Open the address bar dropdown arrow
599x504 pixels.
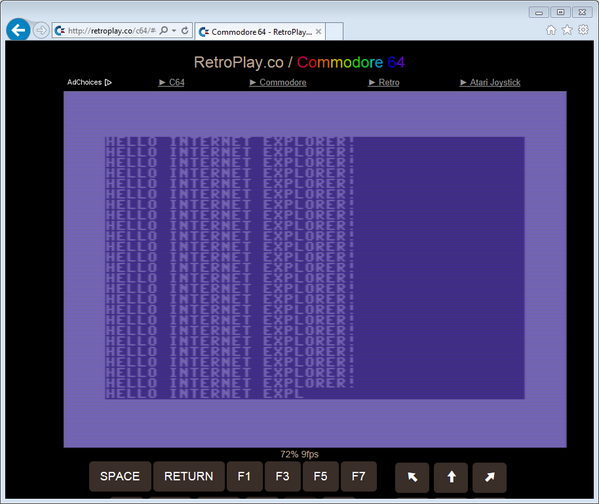coord(174,31)
